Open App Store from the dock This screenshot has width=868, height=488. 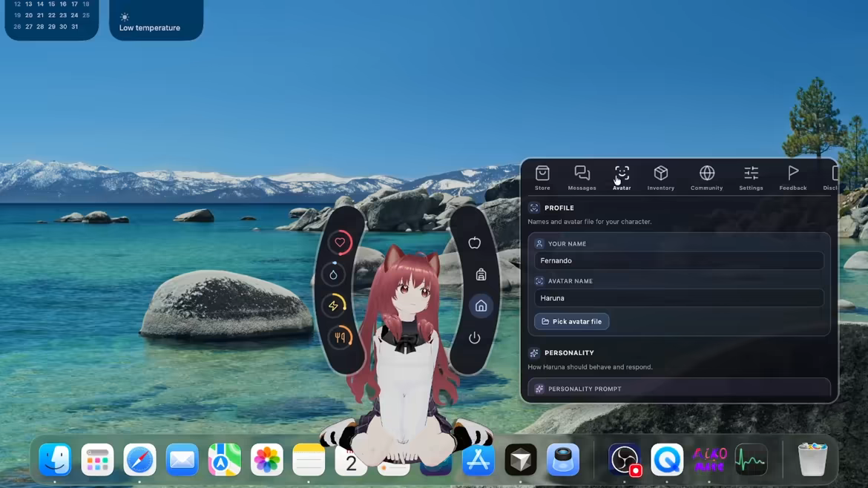tap(479, 459)
